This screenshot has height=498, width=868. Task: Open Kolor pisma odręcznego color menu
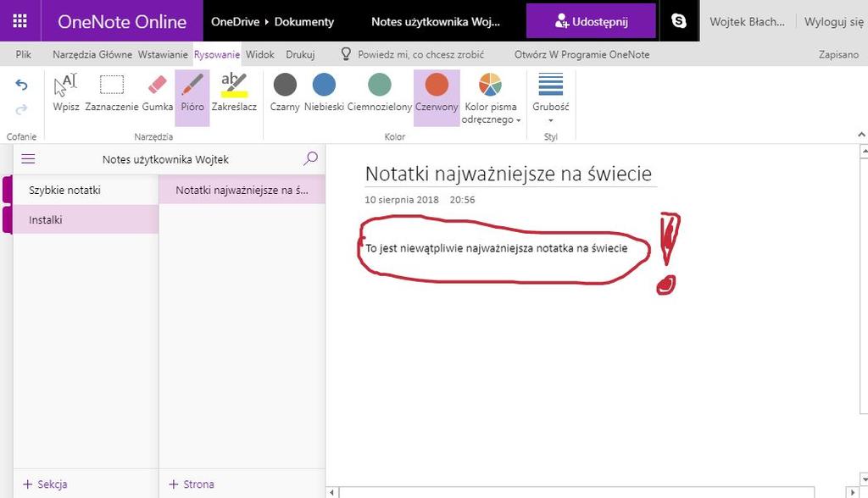(491, 98)
